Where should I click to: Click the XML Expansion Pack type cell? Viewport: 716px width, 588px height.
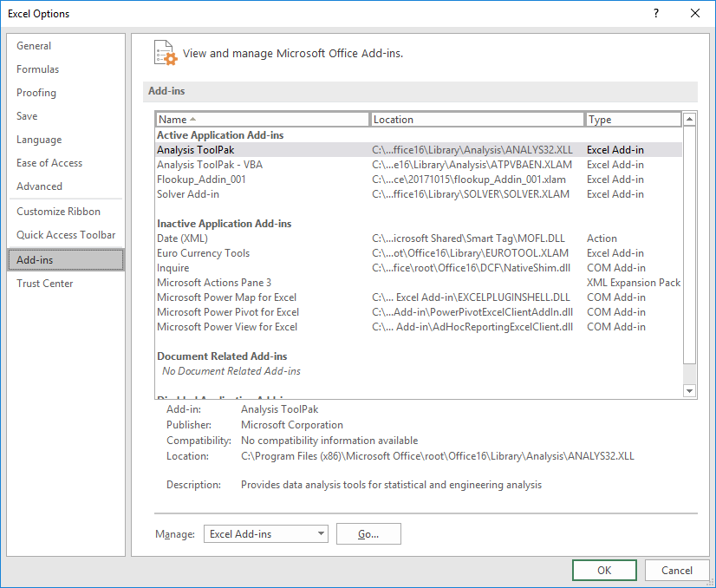pyautogui.click(x=634, y=283)
